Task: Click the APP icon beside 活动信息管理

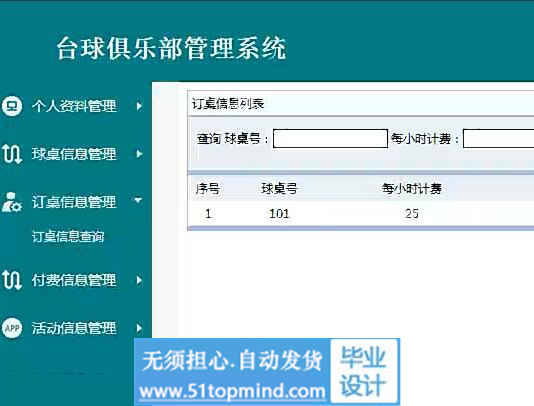Action: coord(12,328)
